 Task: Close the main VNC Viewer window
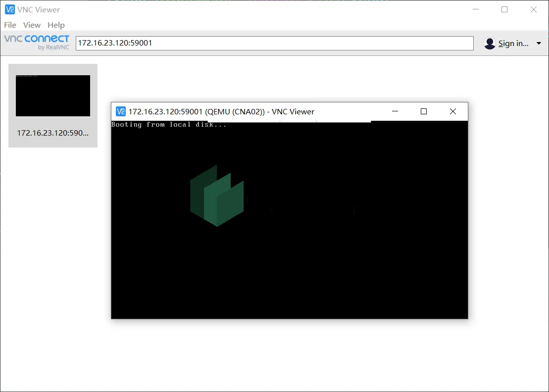[534, 9]
